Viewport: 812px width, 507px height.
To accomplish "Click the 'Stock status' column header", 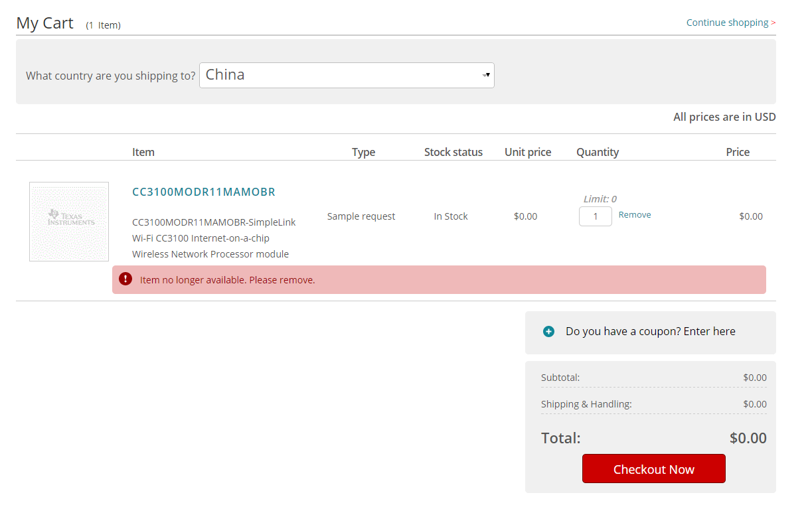I will click(x=453, y=152).
